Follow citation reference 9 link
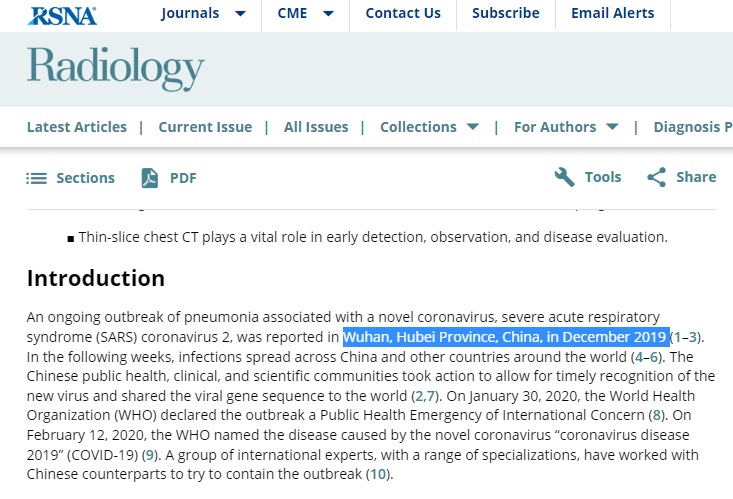 [x=149, y=455]
